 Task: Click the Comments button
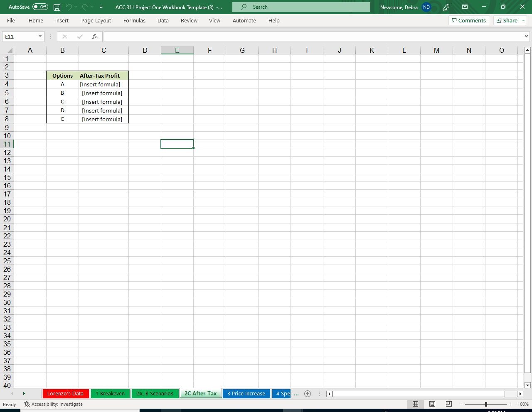click(469, 20)
